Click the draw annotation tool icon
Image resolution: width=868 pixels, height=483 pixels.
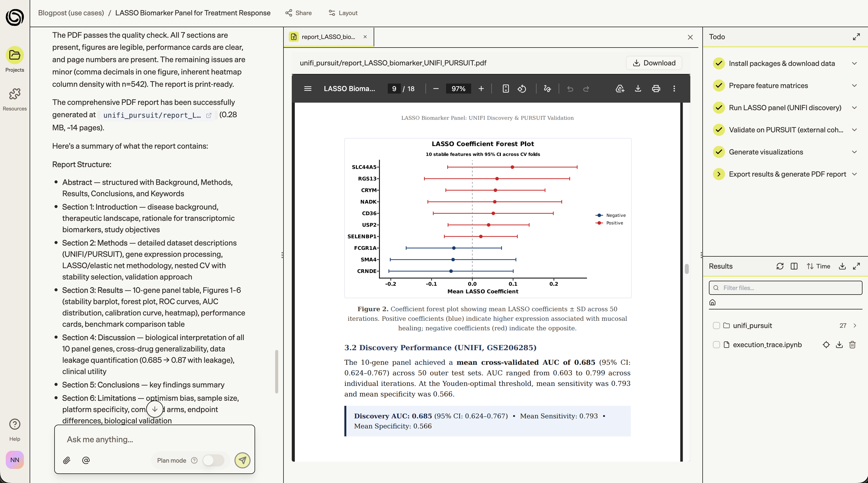(x=547, y=89)
